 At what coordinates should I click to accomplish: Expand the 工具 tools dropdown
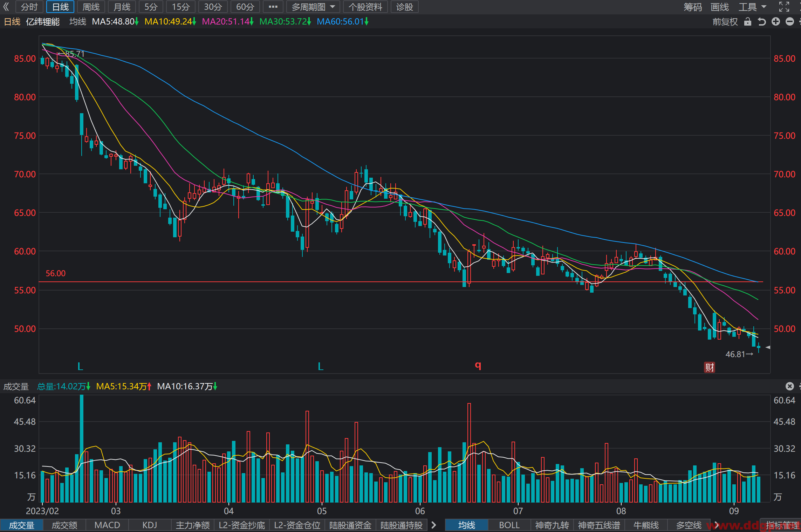[x=753, y=7]
